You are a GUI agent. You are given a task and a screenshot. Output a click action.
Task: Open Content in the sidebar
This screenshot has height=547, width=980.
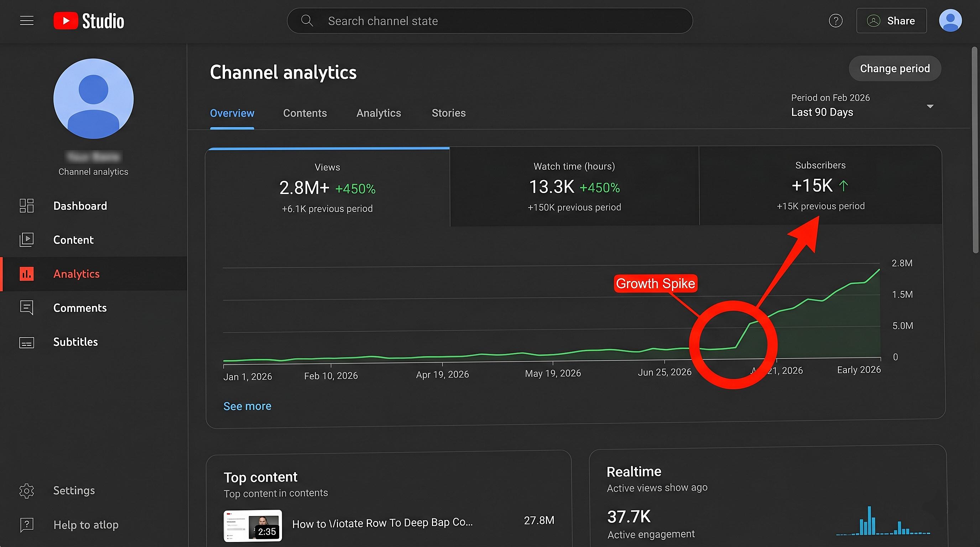[93, 240]
